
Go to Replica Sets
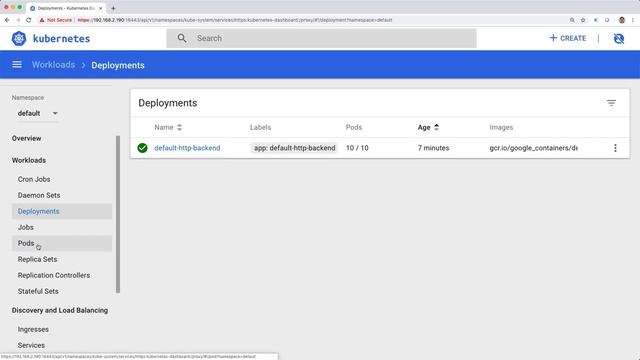(x=37, y=259)
